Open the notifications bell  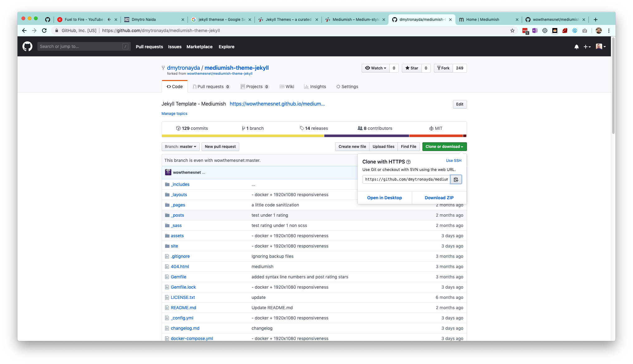coord(577,47)
